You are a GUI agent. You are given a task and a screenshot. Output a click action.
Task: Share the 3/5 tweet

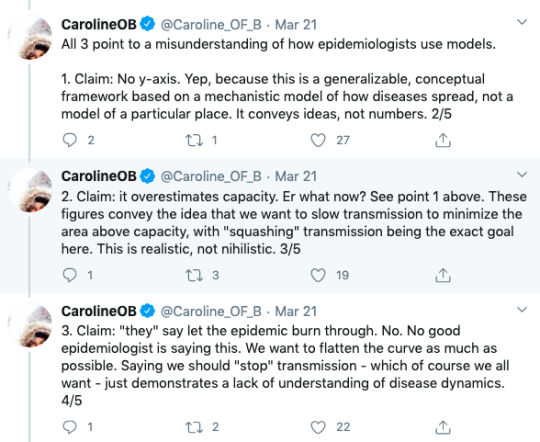tap(443, 275)
